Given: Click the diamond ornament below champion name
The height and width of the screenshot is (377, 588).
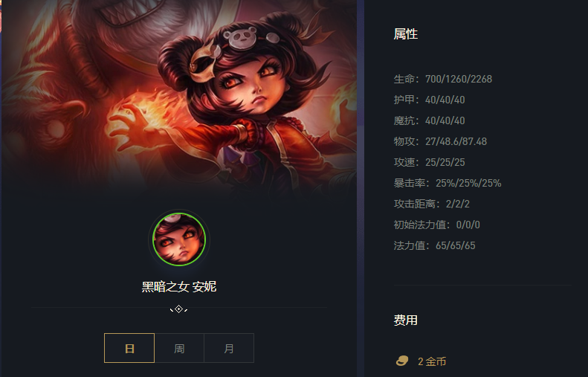Looking at the screenshot, I should click(x=179, y=309).
